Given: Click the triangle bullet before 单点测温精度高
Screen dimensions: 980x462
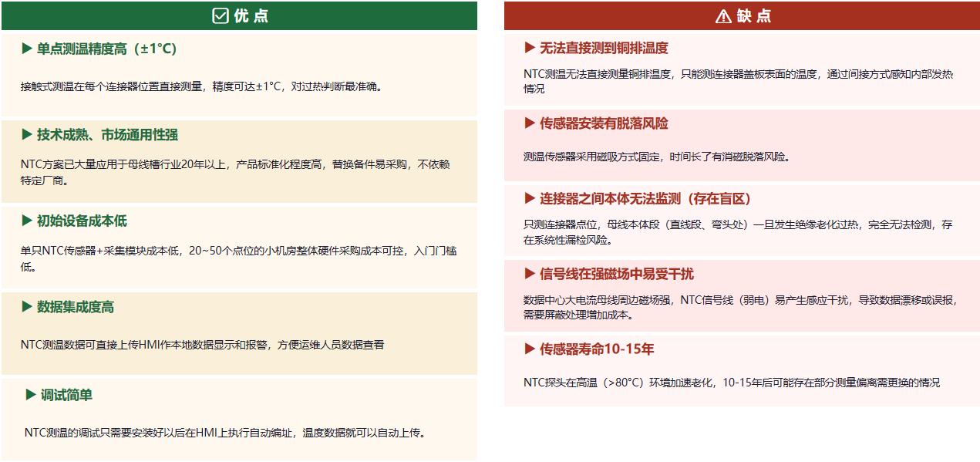Looking at the screenshot, I should click(27, 49).
